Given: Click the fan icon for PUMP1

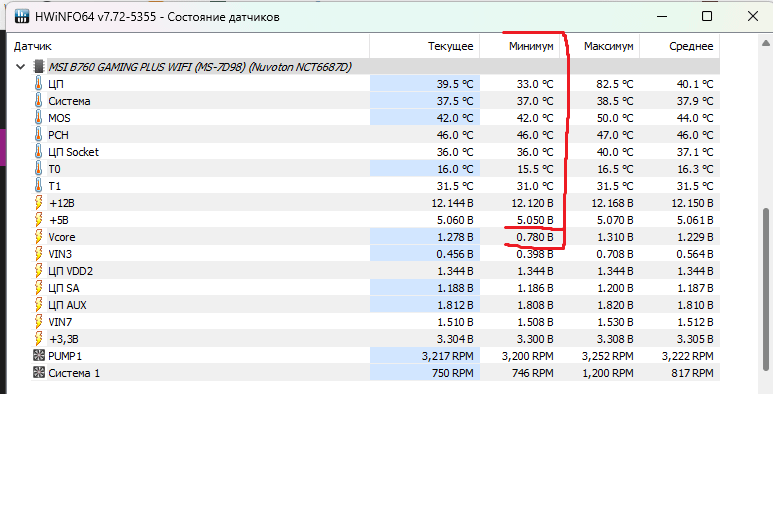Looking at the screenshot, I should coord(38,355).
